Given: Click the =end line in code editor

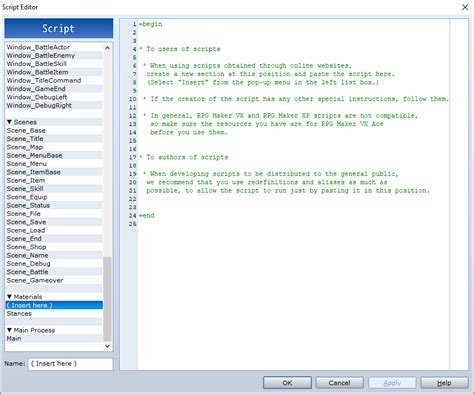Looking at the screenshot, I should [x=147, y=216].
